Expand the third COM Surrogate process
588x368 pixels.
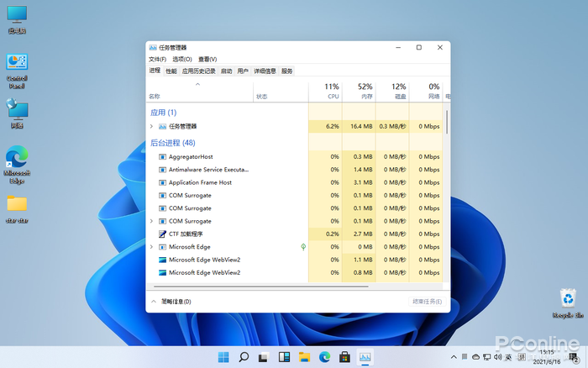click(151, 221)
